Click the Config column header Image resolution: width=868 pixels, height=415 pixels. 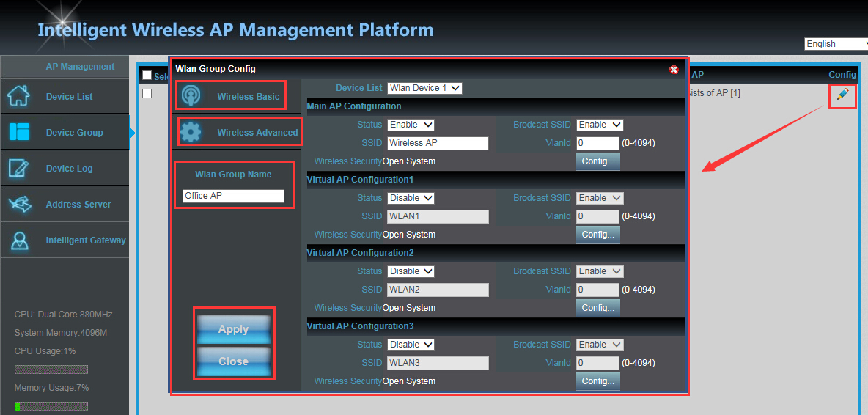(x=842, y=74)
